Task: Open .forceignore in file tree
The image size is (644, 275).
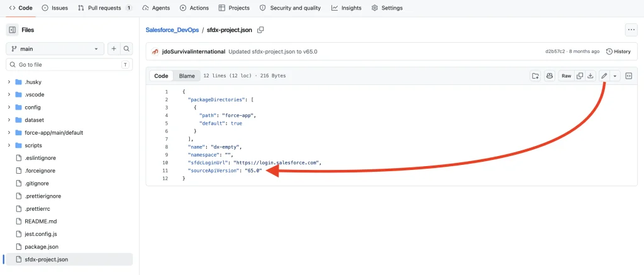Action: pyautogui.click(x=40, y=171)
